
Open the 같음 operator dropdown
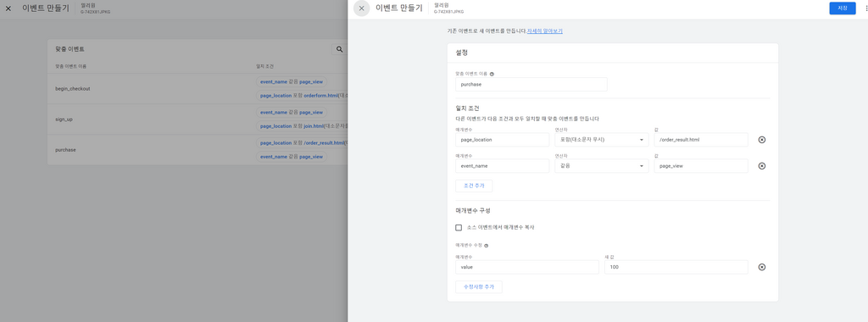pyautogui.click(x=601, y=166)
